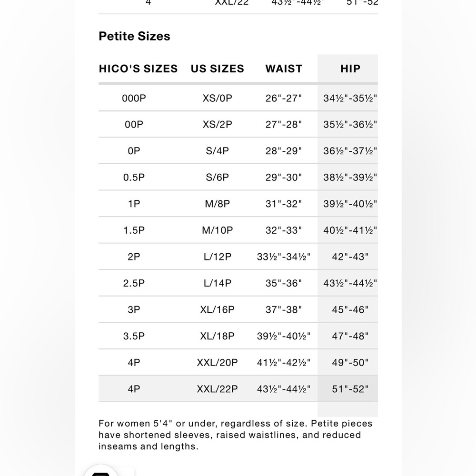The height and width of the screenshot is (476, 476).
Task: Click the 40½"-41½" hip measurement
Action: (x=350, y=230)
